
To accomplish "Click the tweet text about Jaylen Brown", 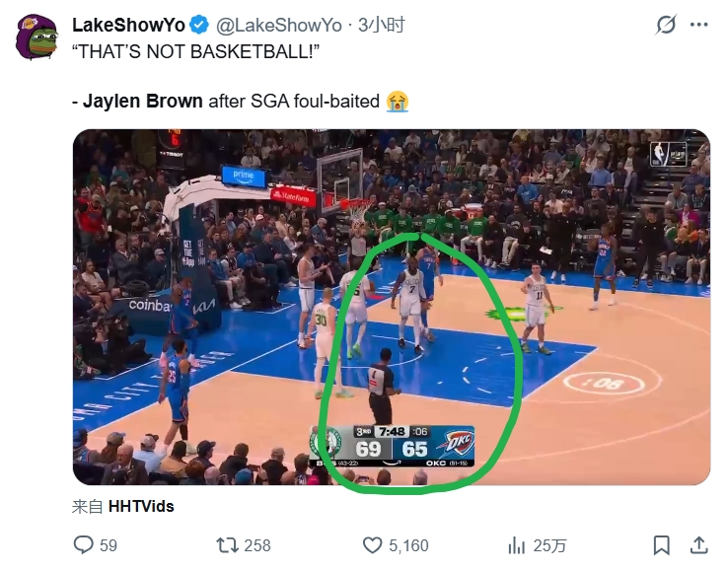I will coord(241,101).
